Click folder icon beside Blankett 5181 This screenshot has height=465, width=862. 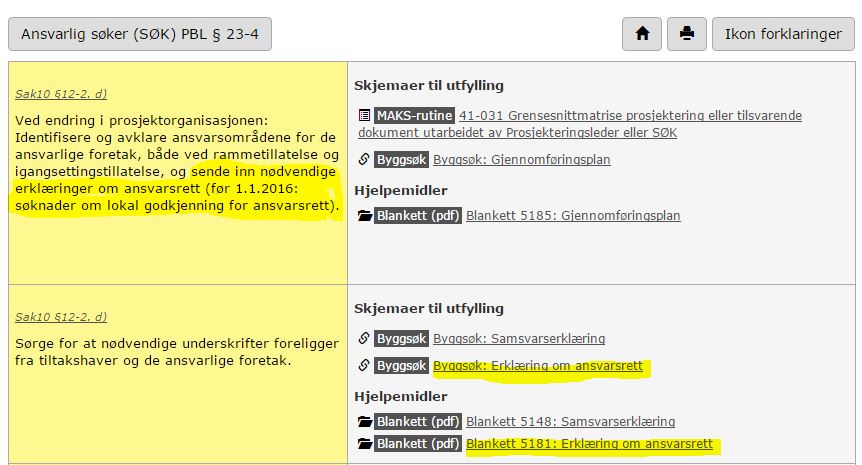[x=364, y=444]
